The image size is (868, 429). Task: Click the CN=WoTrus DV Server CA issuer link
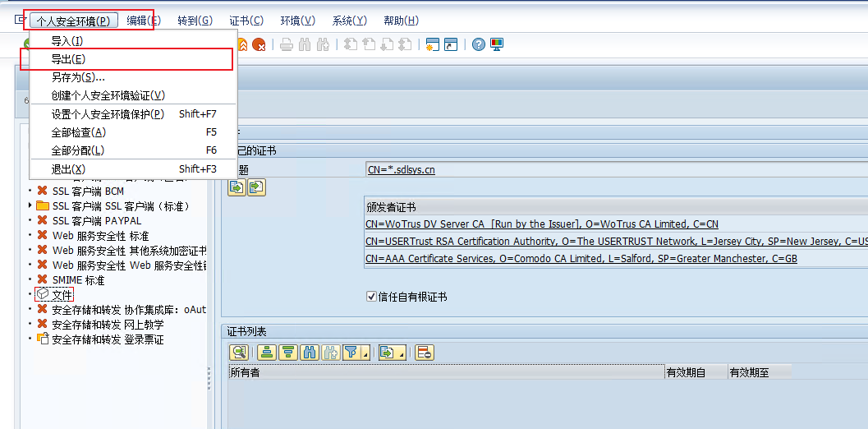(541, 224)
